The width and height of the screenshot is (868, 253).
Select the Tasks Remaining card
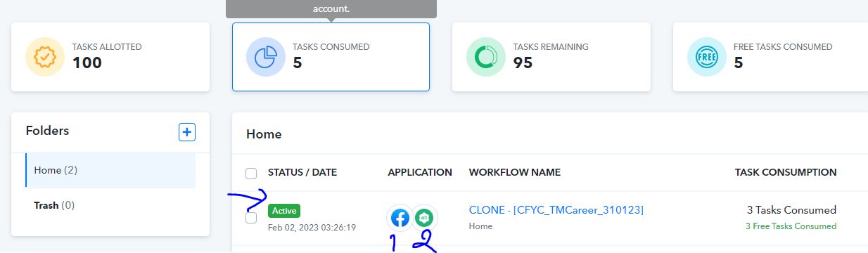pos(551,57)
